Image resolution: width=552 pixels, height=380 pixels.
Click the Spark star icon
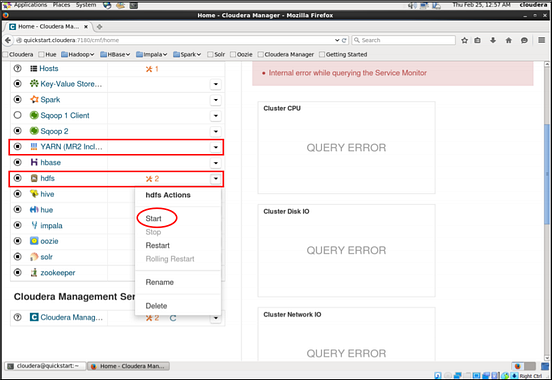pyautogui.click(x=34, y=100)
